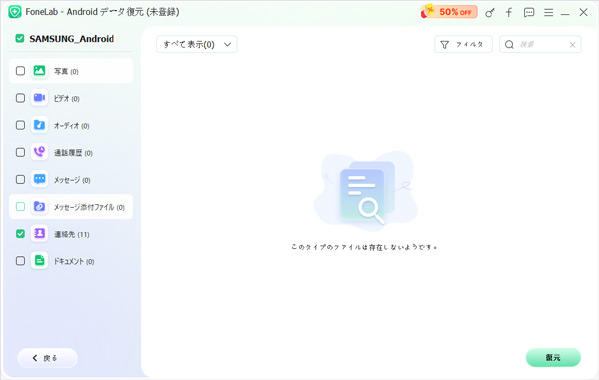The width and height of the screenshot is (599, 380).
Task: Select the メッセージ添付ファイル (0) label
Action: coord(89,207)
